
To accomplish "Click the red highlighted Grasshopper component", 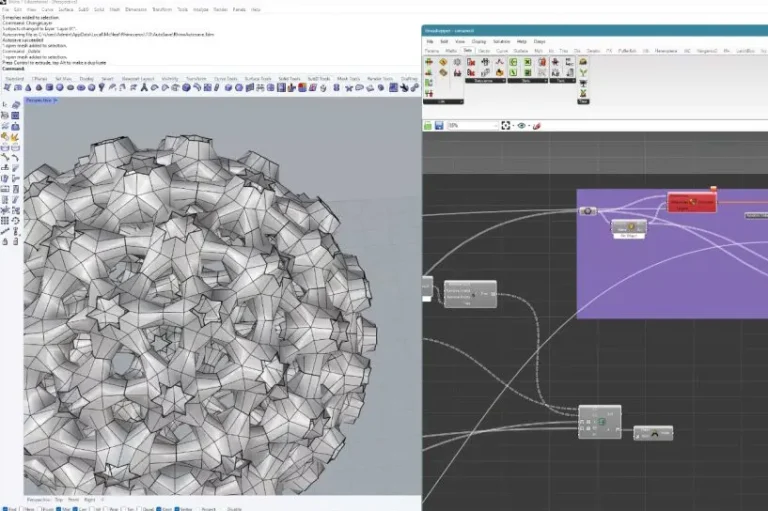I will 692,203.
